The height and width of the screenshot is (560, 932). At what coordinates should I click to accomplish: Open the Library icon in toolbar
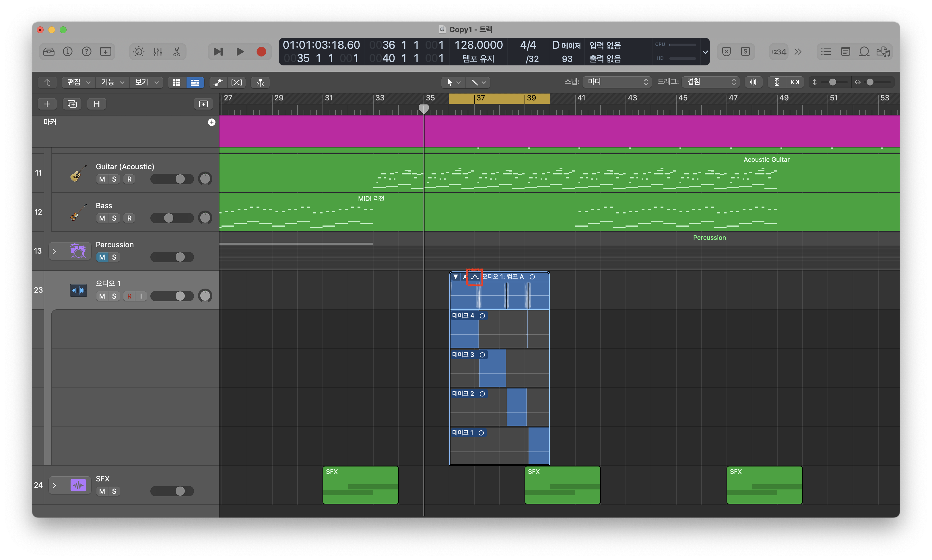[49, 52]
